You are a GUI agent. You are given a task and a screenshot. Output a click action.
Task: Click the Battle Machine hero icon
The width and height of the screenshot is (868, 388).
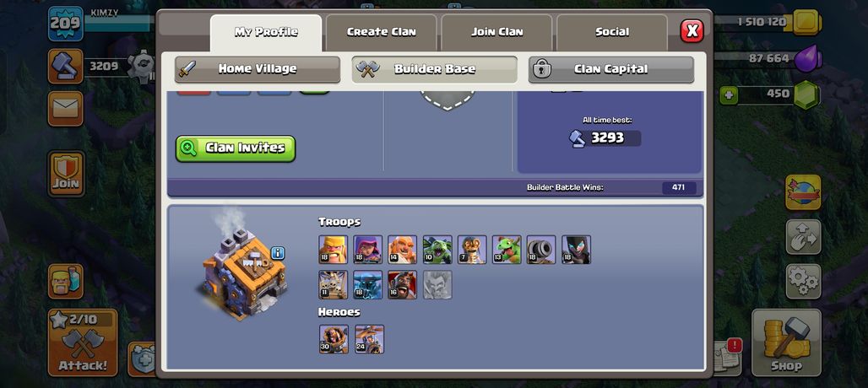pos(334,339)
